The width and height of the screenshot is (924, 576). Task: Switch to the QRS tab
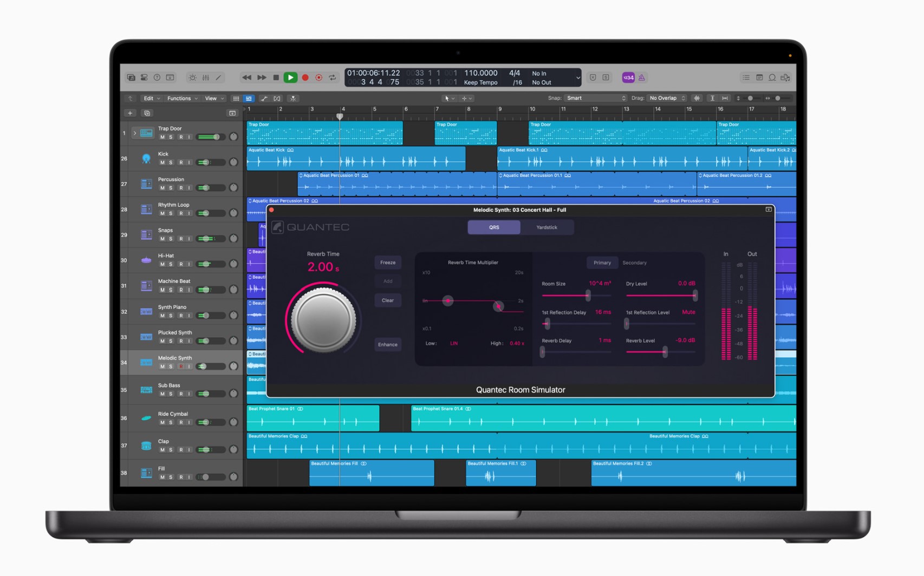494,227
